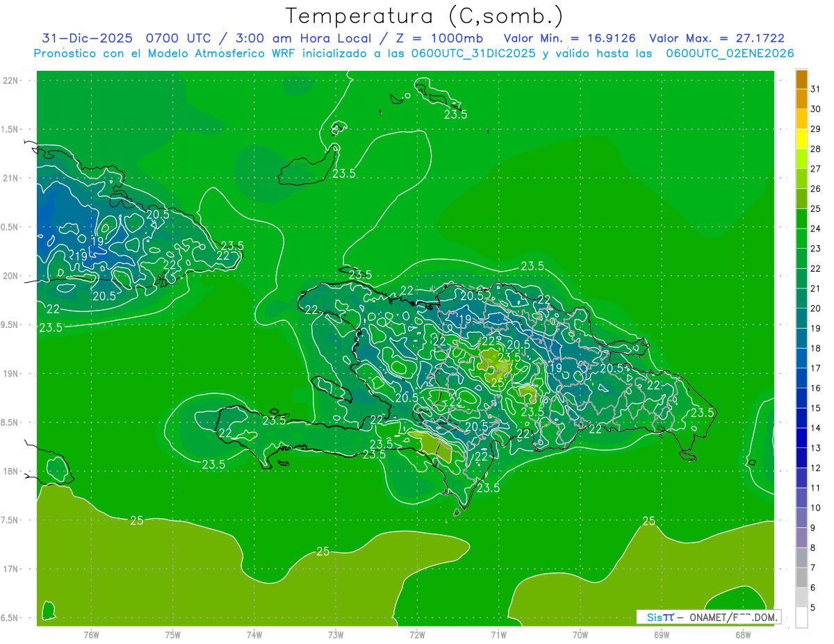Click the dark orange swatch above legend value 31

801,79
